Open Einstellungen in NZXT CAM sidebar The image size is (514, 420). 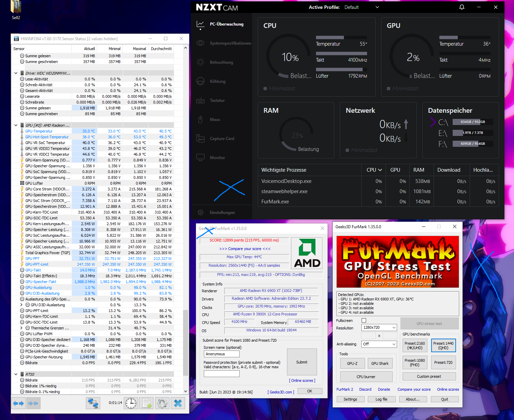(222, 213)
